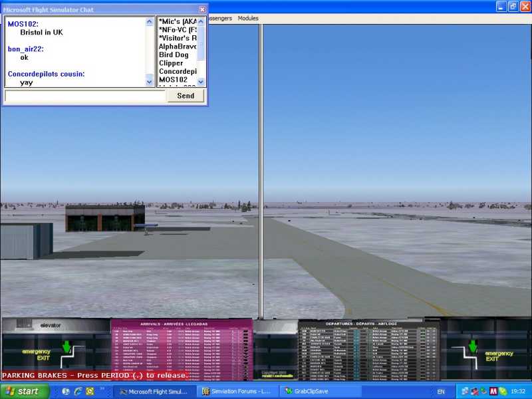Close the Flight Simulator Chat window
532x399 pixels.
(x=202, y=9)
